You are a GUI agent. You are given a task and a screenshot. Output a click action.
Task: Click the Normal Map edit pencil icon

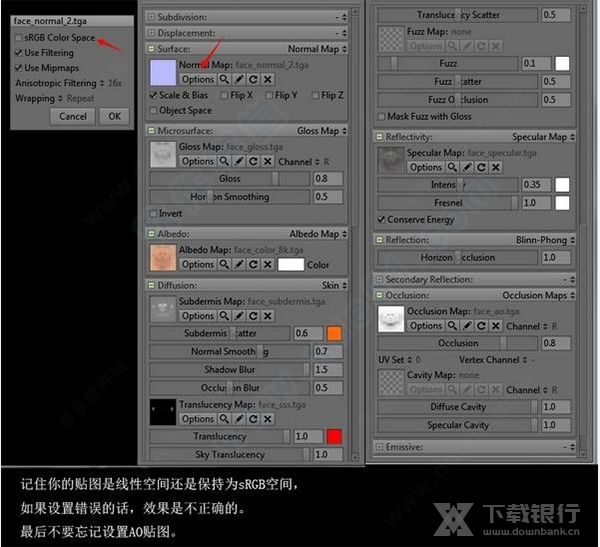pos(240,79)
